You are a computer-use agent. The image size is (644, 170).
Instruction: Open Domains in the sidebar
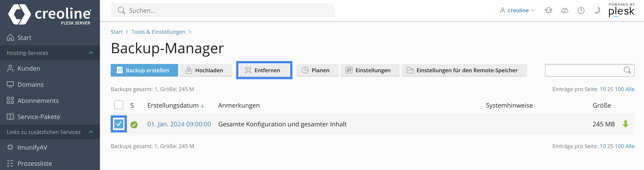[x=30, y=85]
